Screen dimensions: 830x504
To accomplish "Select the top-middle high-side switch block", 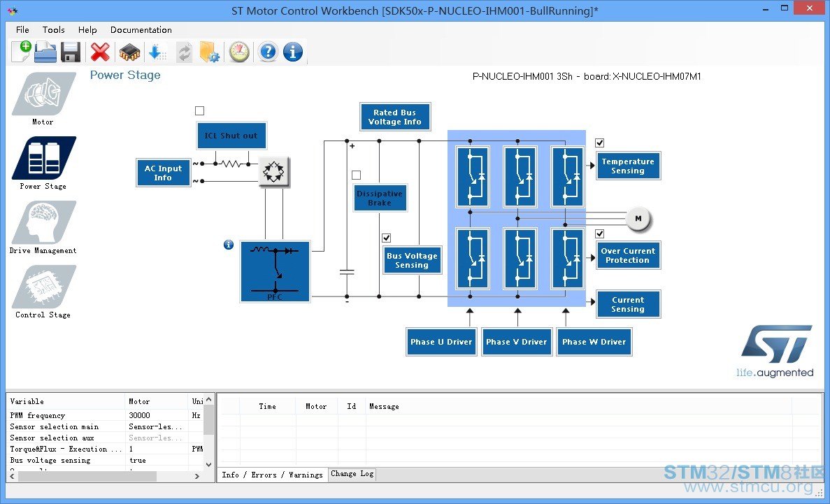I will click(520, 177).
